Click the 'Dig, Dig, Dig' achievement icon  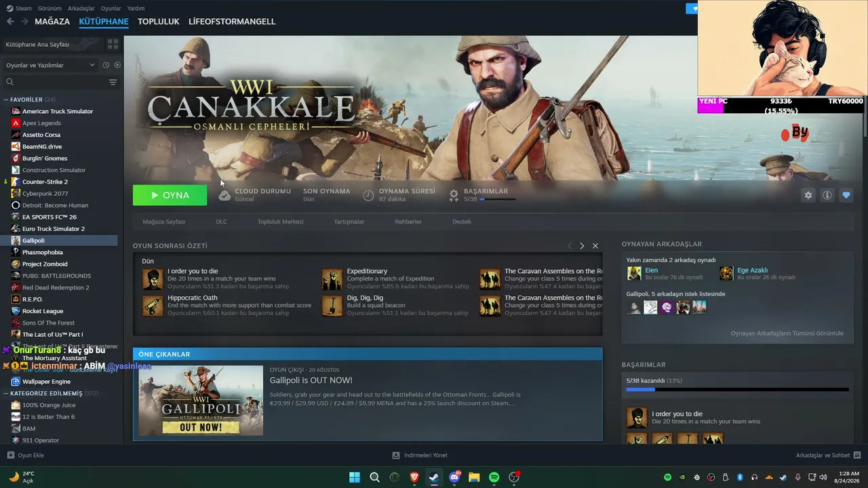(332, 306)
